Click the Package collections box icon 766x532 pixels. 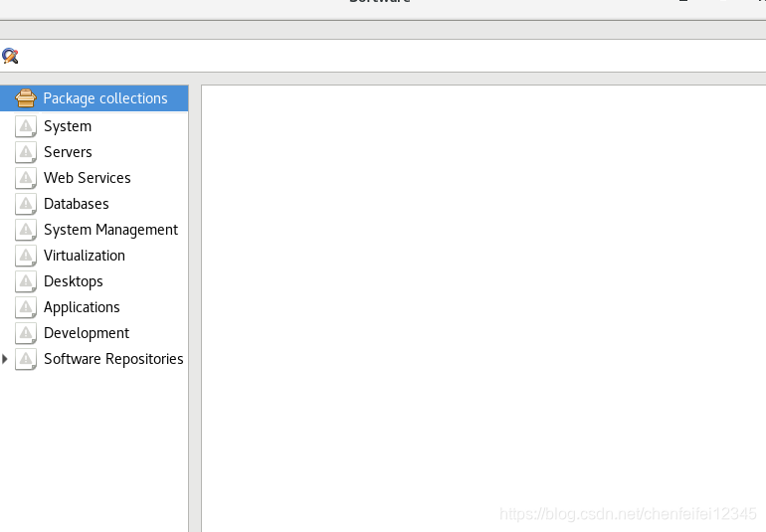26,98
